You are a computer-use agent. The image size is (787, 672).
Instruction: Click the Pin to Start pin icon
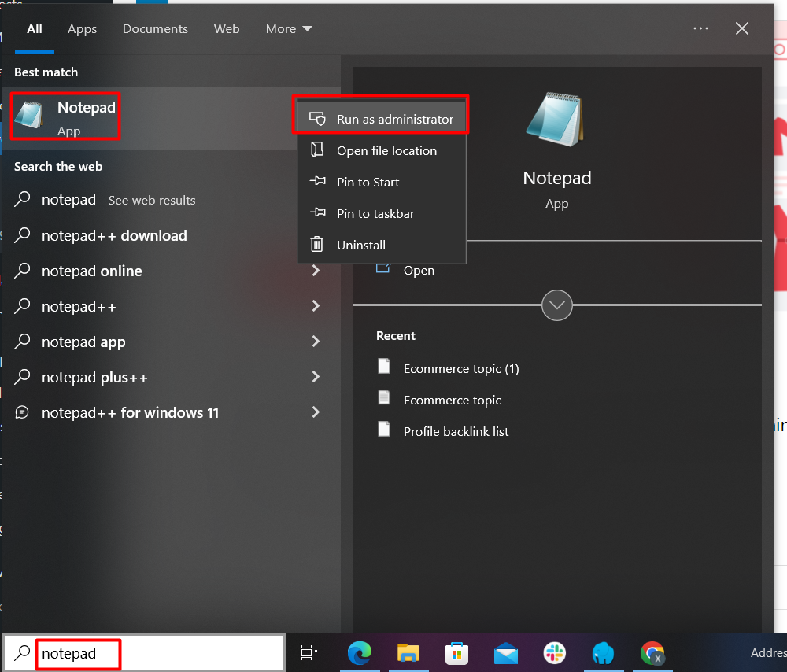(x=317, y=181)
